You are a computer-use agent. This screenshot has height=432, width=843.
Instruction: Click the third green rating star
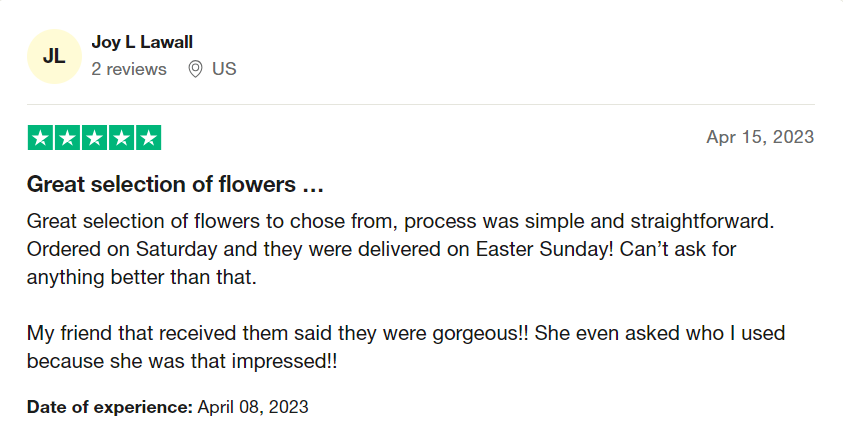click(x=94, y=138)
